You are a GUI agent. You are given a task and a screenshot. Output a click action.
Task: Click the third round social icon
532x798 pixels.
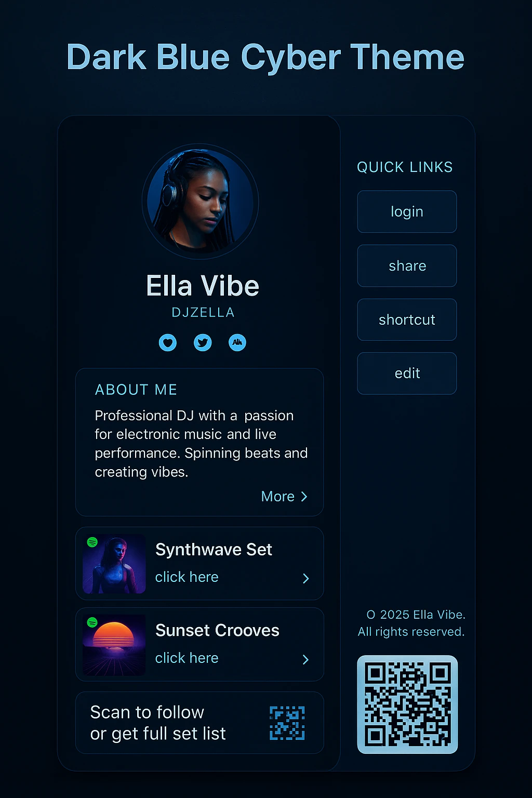(x=237, y=342)
